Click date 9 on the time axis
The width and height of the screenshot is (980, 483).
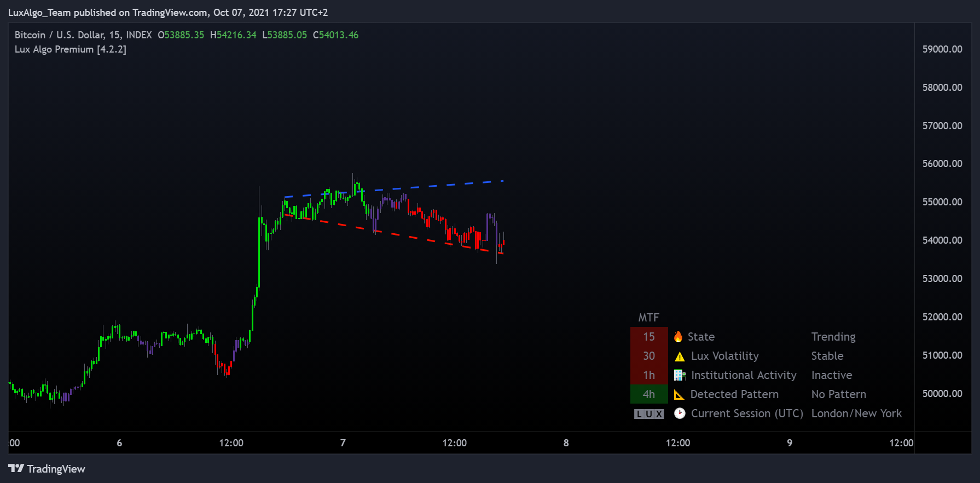coord(790,443)
